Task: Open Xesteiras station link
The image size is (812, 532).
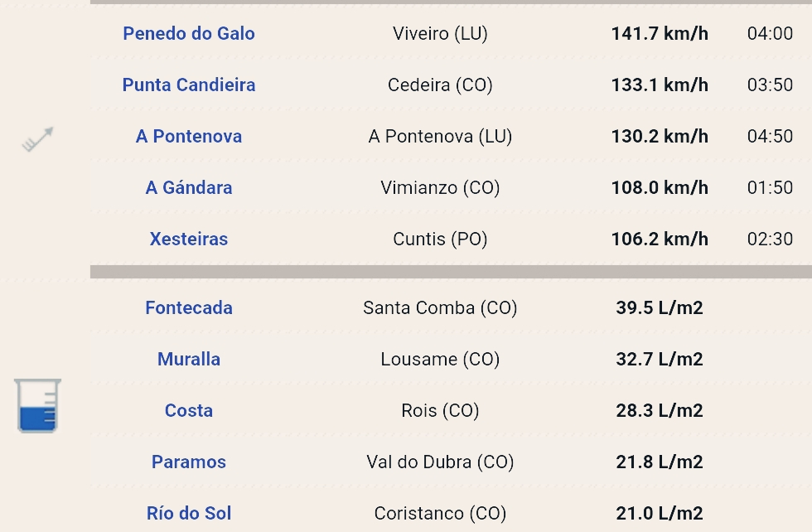Action: [189, 239]
